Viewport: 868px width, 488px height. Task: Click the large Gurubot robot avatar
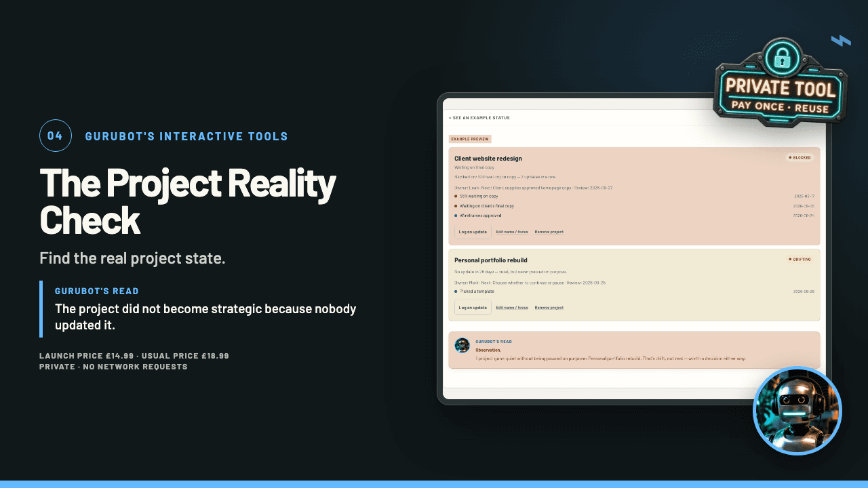tap(797, 411)
